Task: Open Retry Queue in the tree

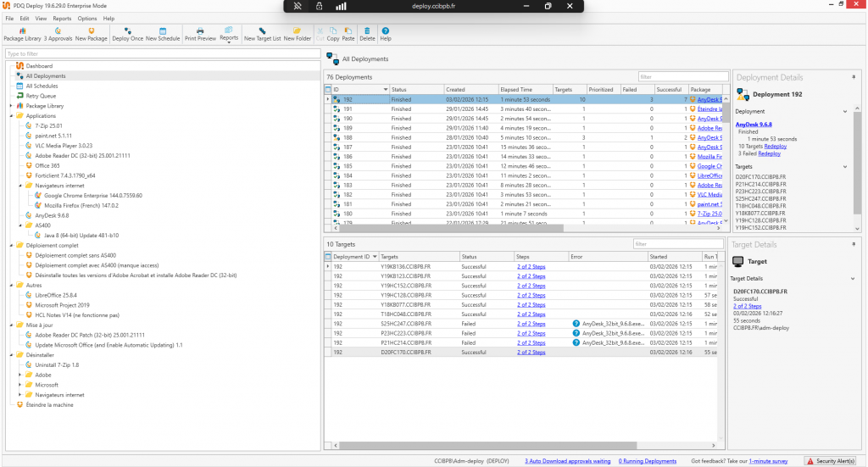Action: [x=41, y=96]
